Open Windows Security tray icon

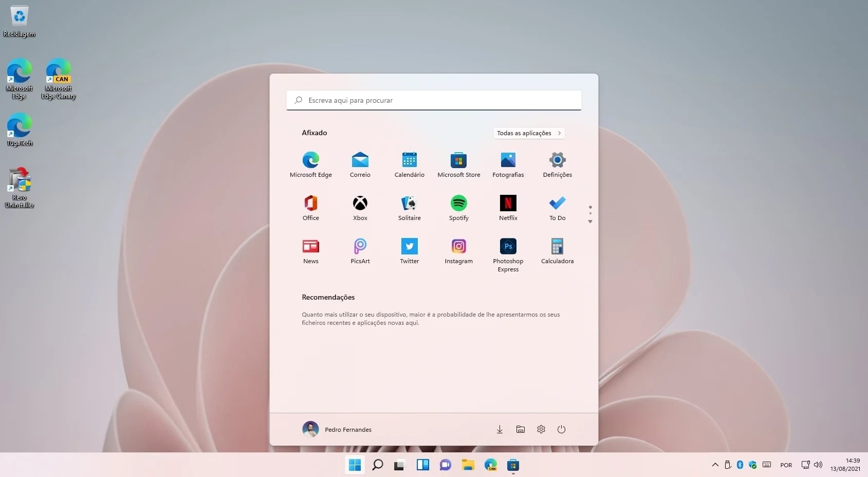[753, 465]
